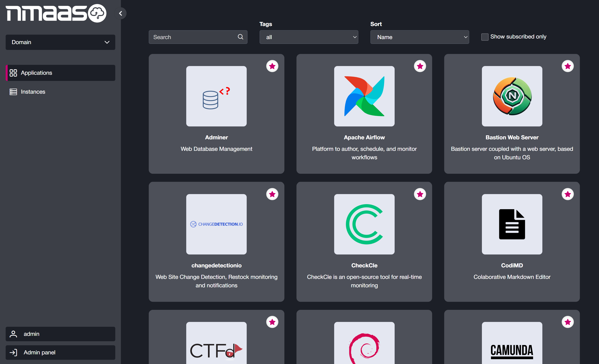This screenshot has height=364, width=599.
Task: Click the admin user button
Action: pos(60,334)
